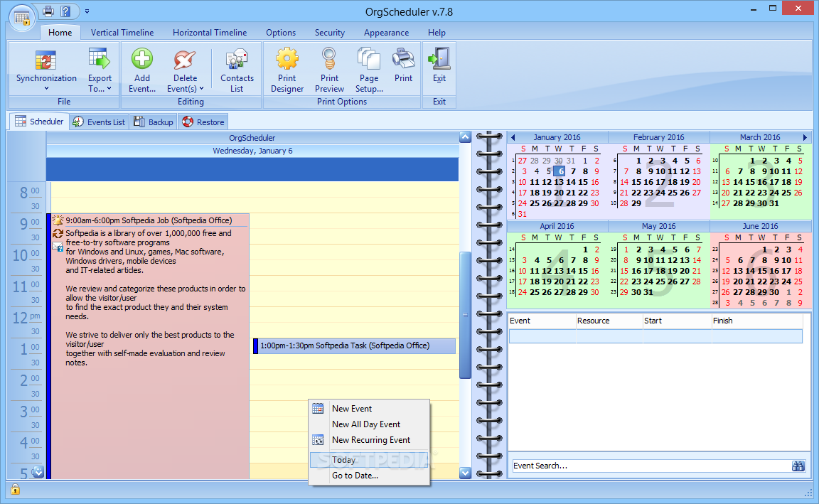Go to previous month in date navigator
Screen dimensions: 819x504
tap(513, 137)
